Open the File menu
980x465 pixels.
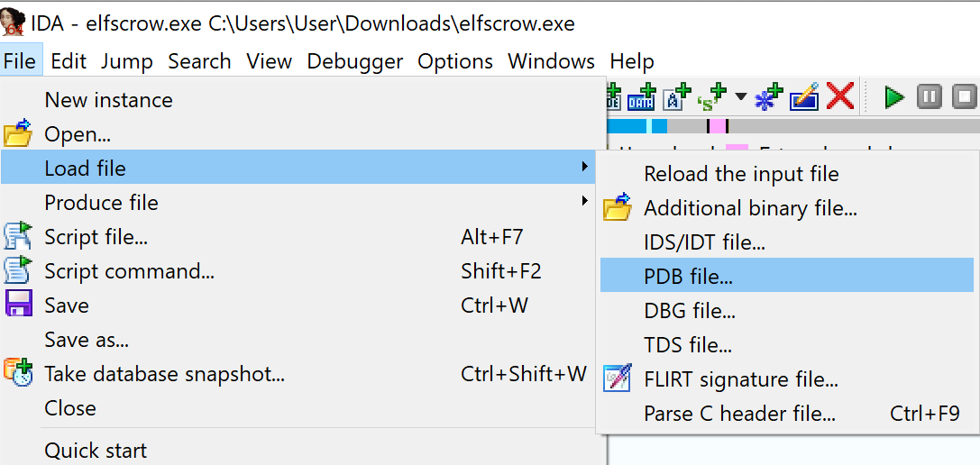(x=19, y=61)
